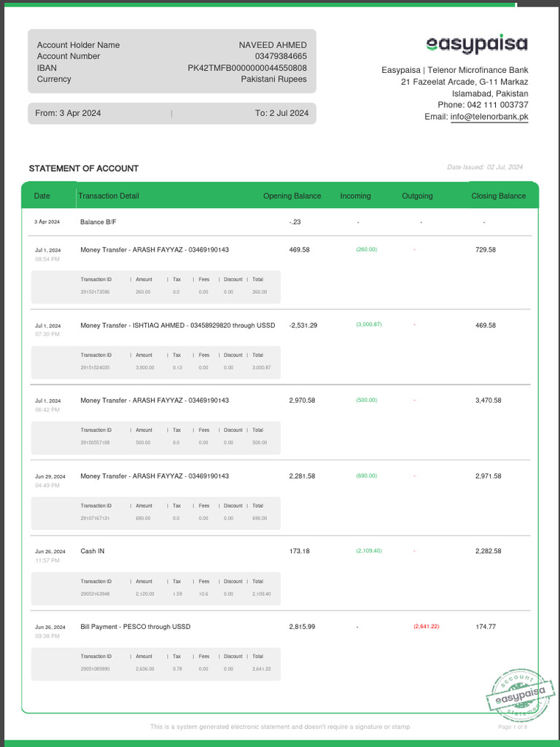Click the easypaisa logo at top
Image resolution: width=560 pixels, height=747 pixels.
[476, 44]
